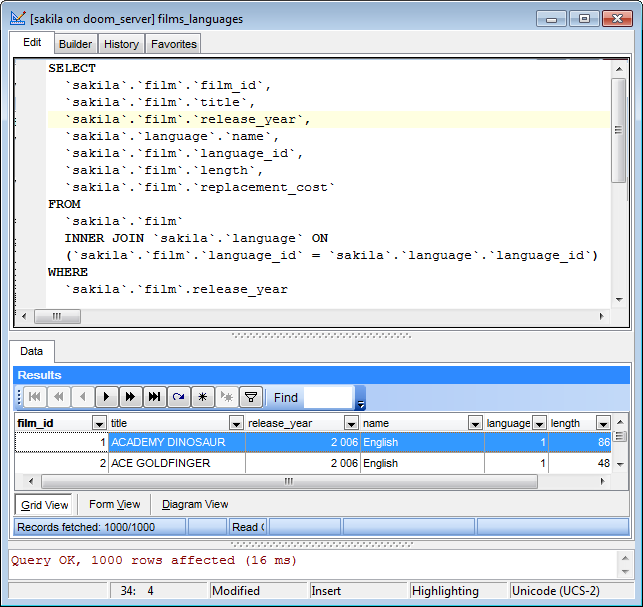Click SQL editor scroll down arrow
Viewport: 643px width, 607px height.
coord(619,300)
